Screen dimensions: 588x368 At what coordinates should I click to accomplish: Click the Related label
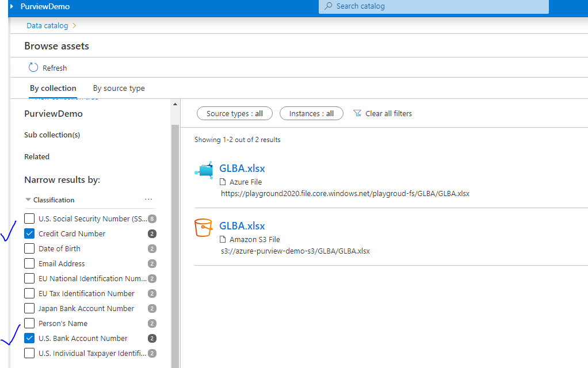37,156
